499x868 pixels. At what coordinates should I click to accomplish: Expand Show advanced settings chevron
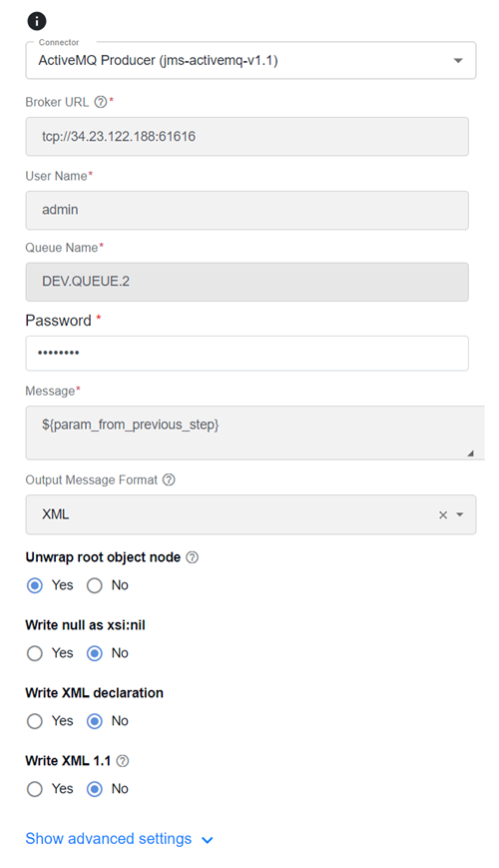208,840
